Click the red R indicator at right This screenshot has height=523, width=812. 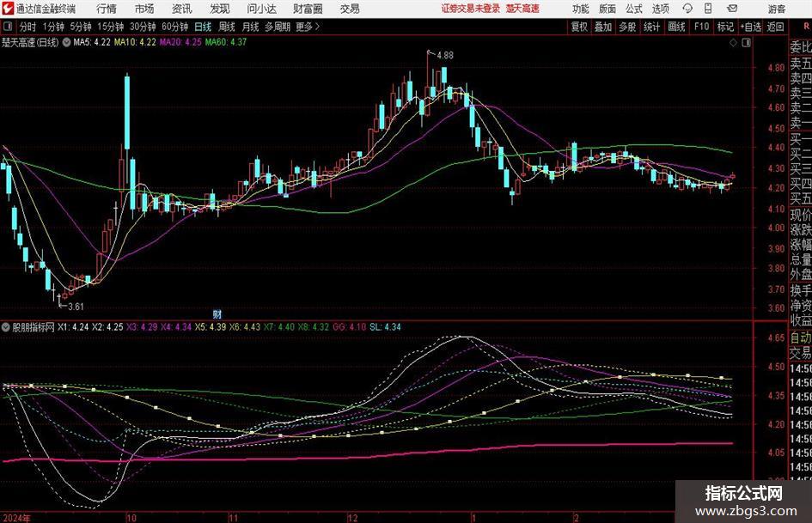pyautogui.click(x=806, y=26)
